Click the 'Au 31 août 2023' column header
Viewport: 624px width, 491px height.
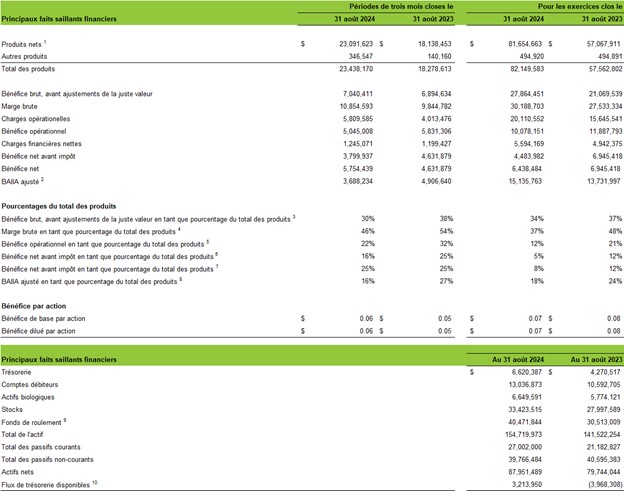point(596,360)
